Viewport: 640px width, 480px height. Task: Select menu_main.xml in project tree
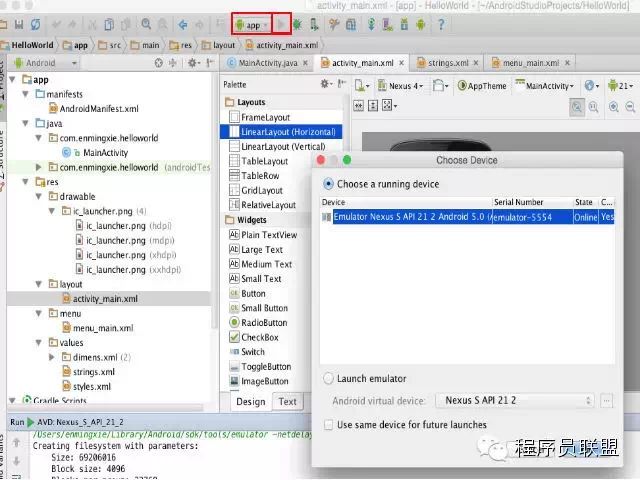pos(98,328)
